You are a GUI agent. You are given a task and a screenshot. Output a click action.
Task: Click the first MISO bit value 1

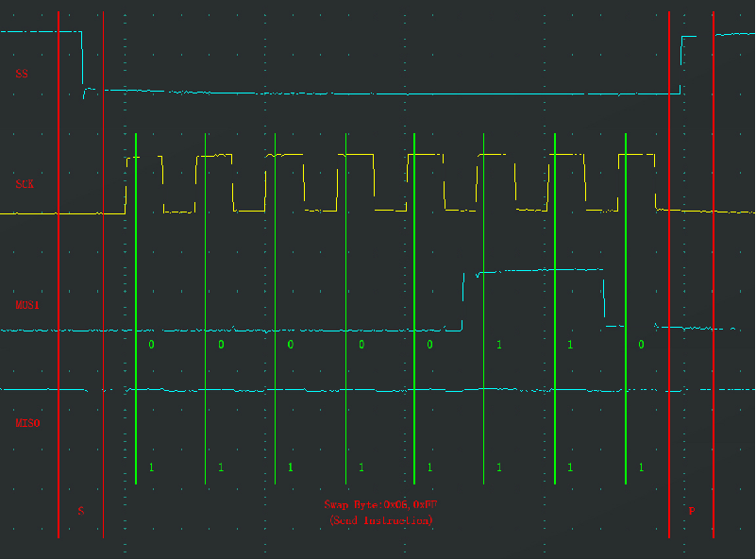click(x=151, y=467)
